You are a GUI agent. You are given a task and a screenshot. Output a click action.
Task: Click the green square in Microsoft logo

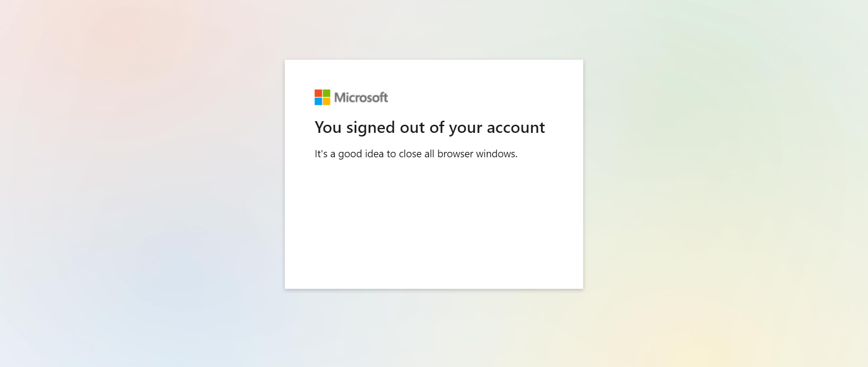tap(326, 93)
